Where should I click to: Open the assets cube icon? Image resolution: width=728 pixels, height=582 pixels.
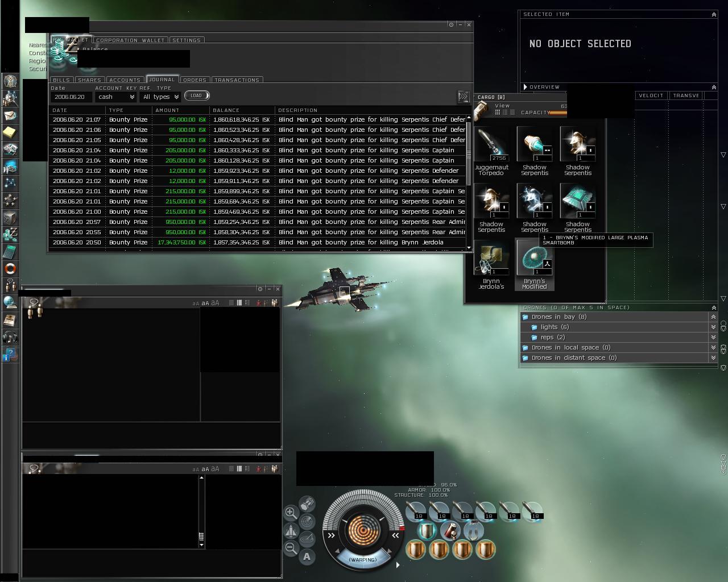(x=10, y=218)
